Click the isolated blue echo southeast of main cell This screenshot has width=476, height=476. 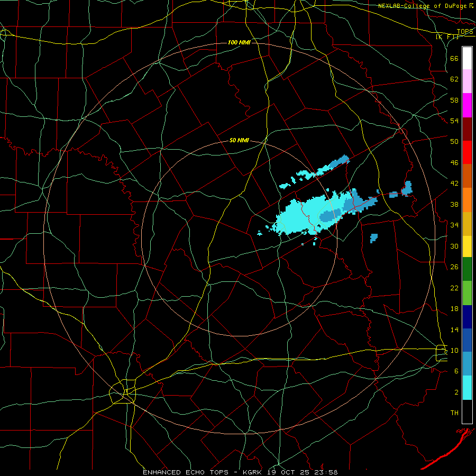point(374,237)
